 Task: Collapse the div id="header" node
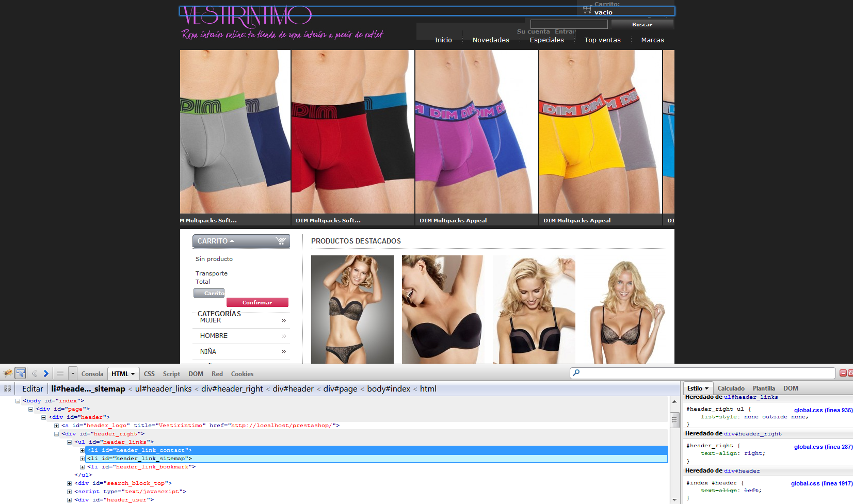click(43, 417)
